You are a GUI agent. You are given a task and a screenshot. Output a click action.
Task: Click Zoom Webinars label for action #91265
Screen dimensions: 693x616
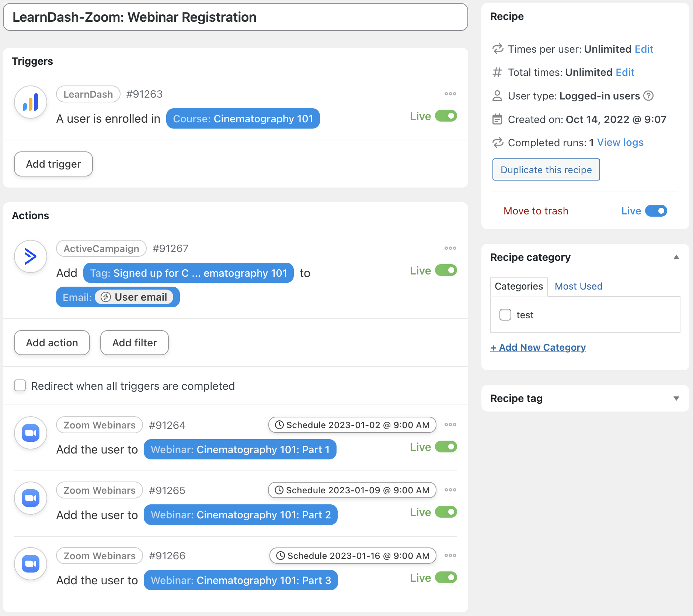coord(100,490)
